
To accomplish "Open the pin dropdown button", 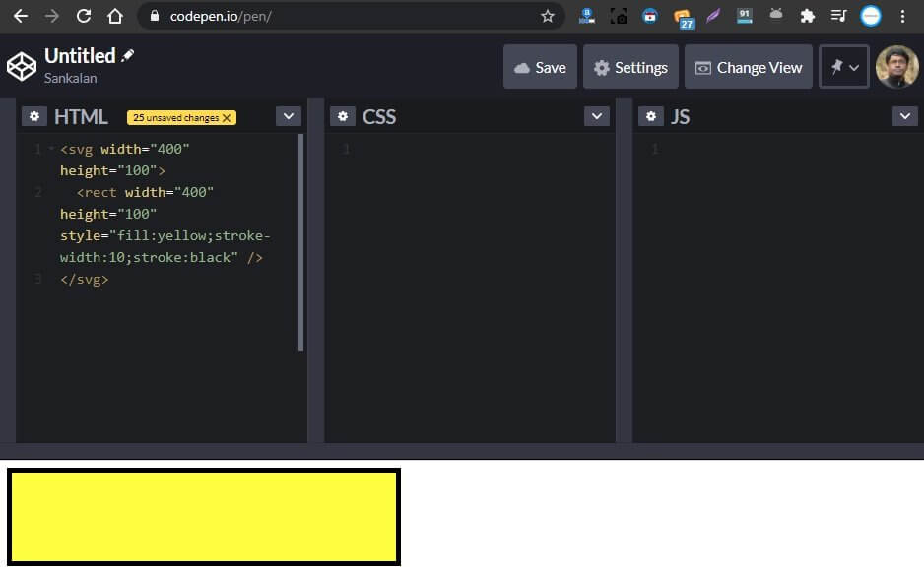I will (844, 67).
